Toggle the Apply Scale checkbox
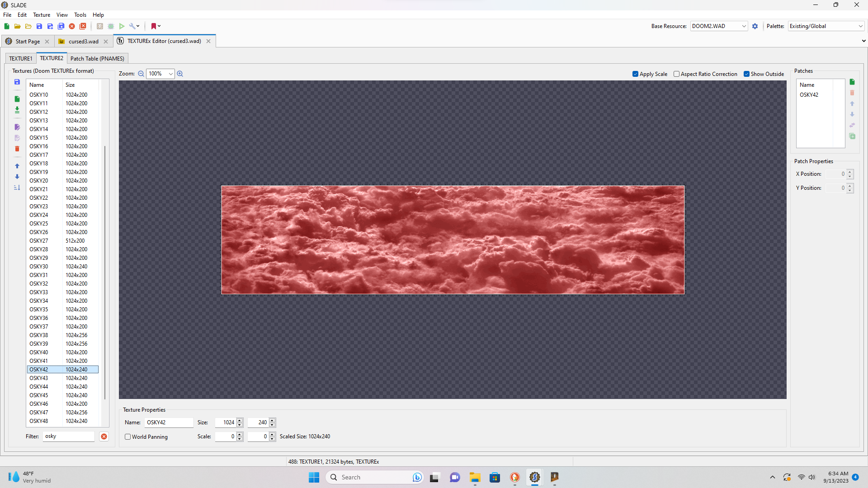Image resolution: width=868 pixels, height=488 pixels. (650, 74)
